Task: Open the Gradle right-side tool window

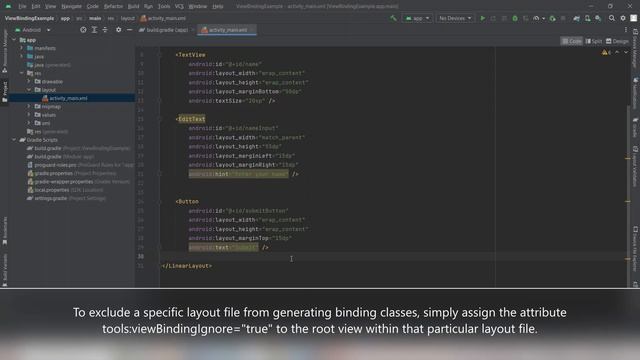Action: (635, 127)
